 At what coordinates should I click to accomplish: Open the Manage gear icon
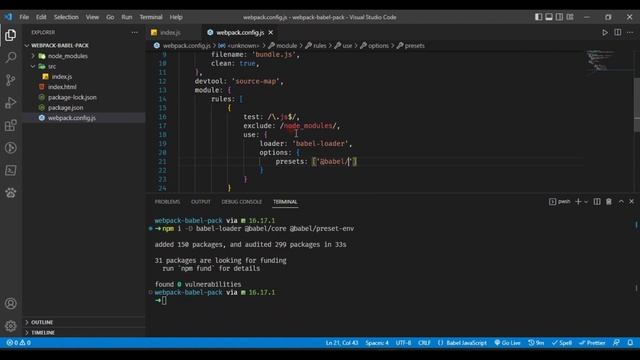point(11,326)
